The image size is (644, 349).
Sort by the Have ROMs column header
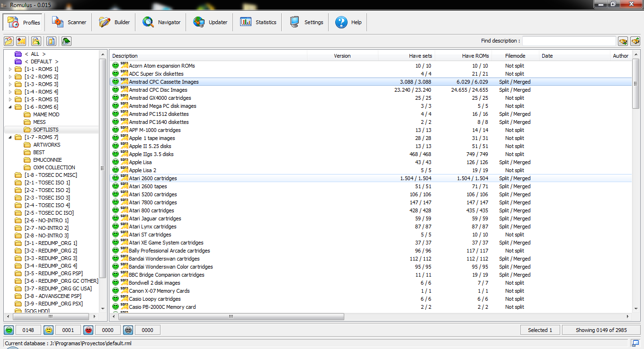tap(463, 56)
